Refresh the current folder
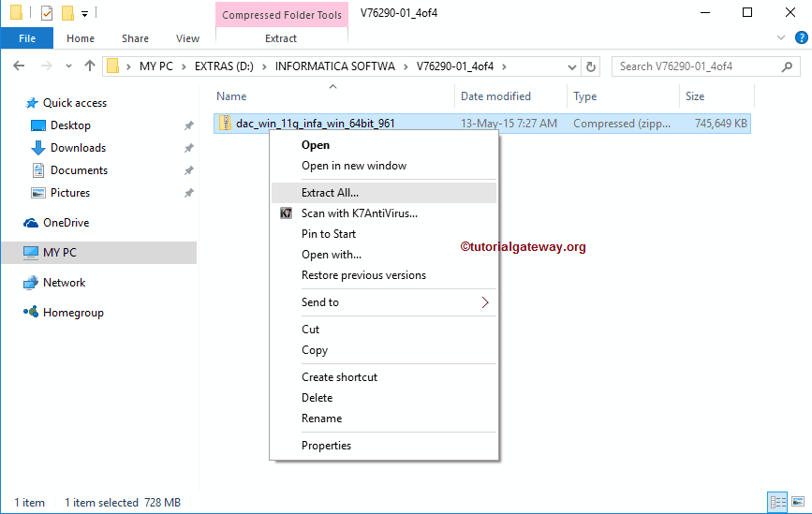Image resolution: width=812 pixels, height=514 pixels. click(590, 66)
